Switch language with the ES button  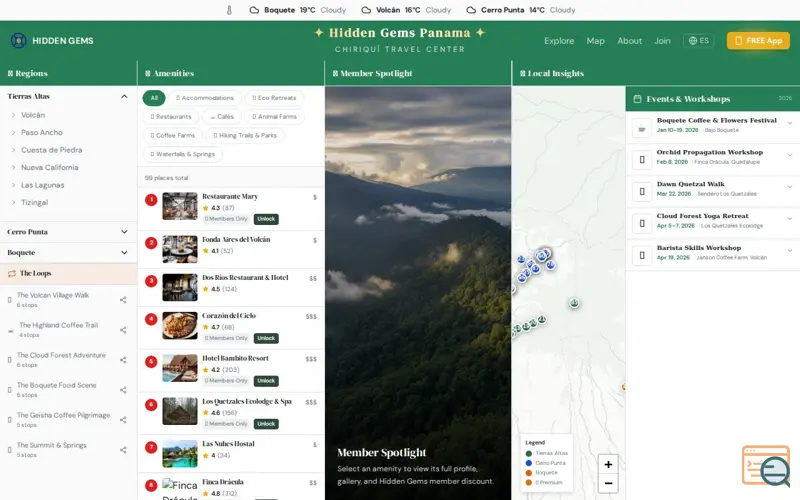(698, 41)
